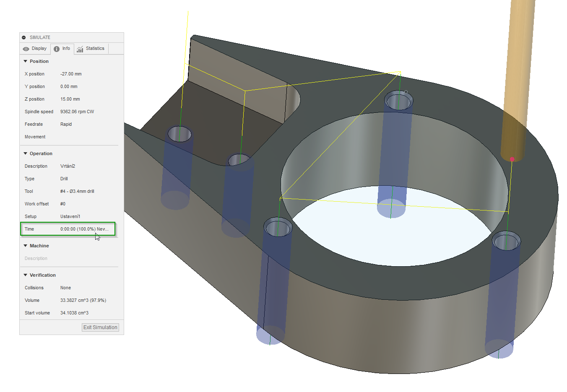Click the Setup value Ustavení1
567x392 pixels.
click(x=70, y=216)
